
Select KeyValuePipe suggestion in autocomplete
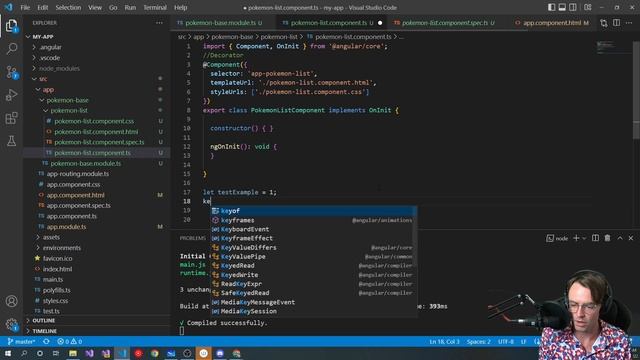(313, 257)
